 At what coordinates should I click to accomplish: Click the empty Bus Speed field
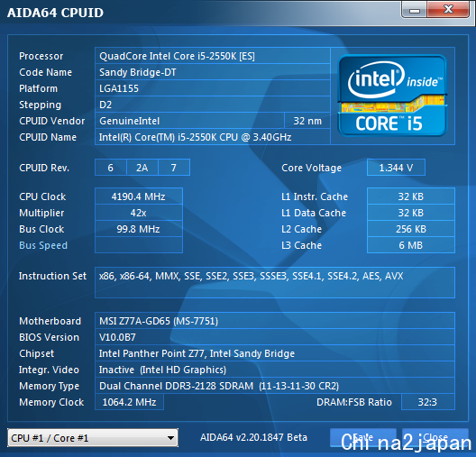(x=139, y=245)
